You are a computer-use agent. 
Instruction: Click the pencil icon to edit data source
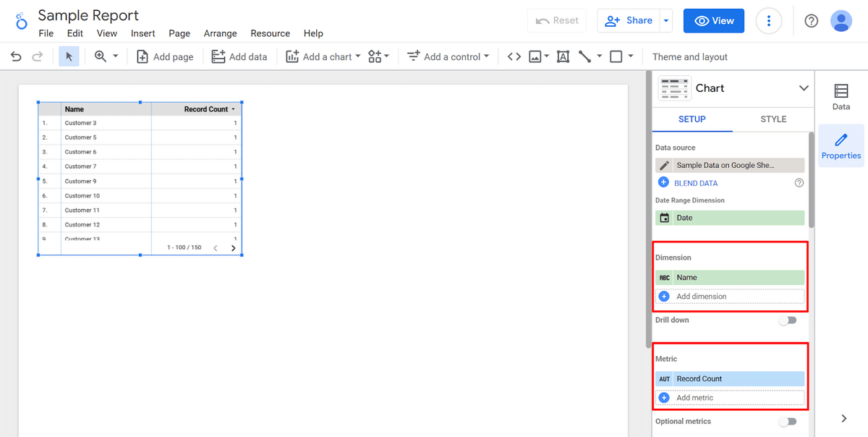664,165
